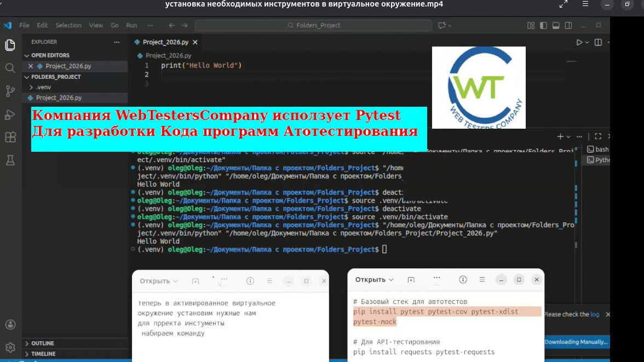Image resolution: width=644 pixels, height=362 pixels.
Task: Show more menus via ellipsis
Action: 150,25
